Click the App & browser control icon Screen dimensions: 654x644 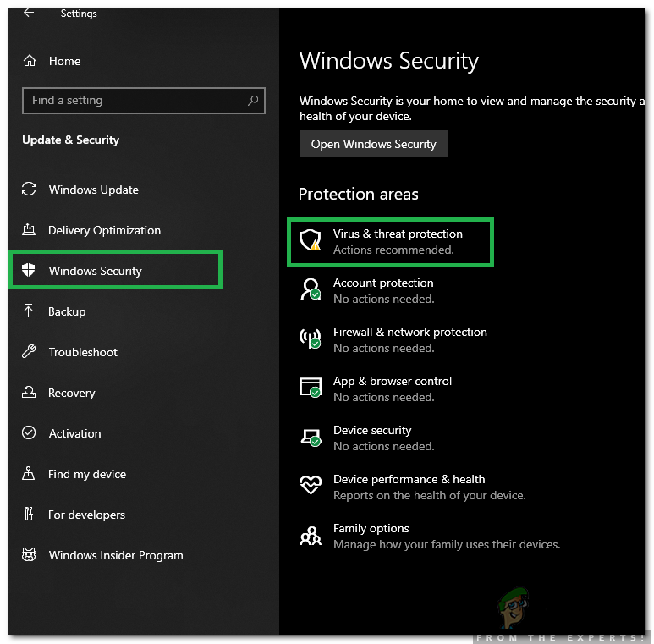click(311, 388)
